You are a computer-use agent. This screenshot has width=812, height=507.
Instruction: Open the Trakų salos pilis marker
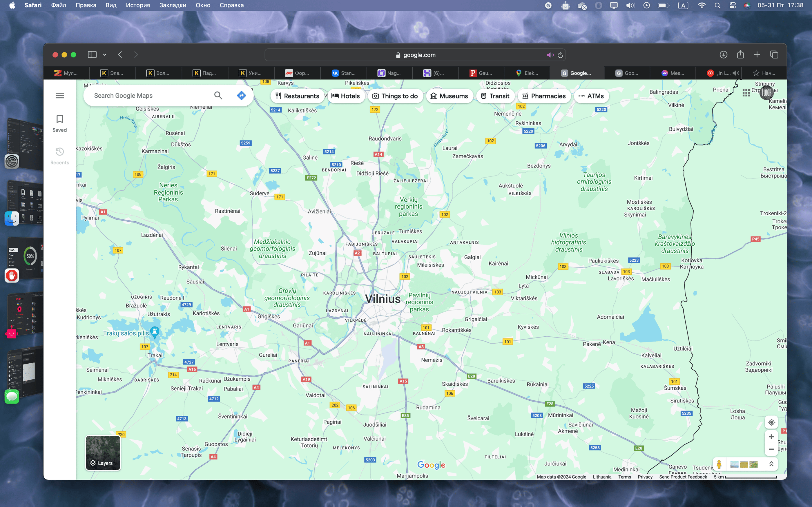(154, 332)
